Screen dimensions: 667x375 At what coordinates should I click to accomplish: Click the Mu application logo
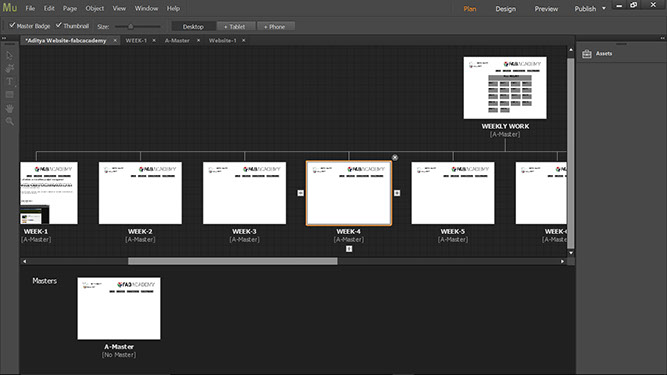(x=9, y=8)
